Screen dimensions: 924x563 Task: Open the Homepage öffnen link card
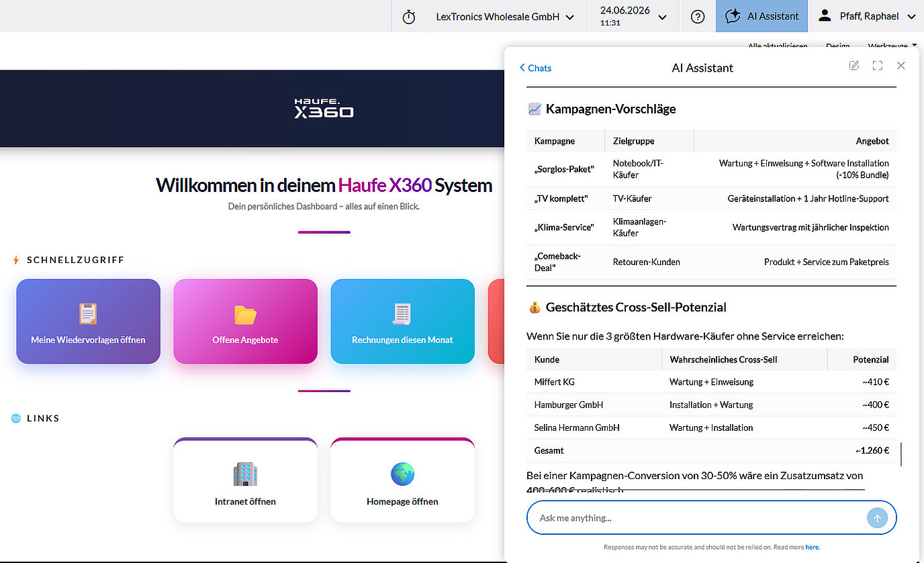click(x=402, y=480)
